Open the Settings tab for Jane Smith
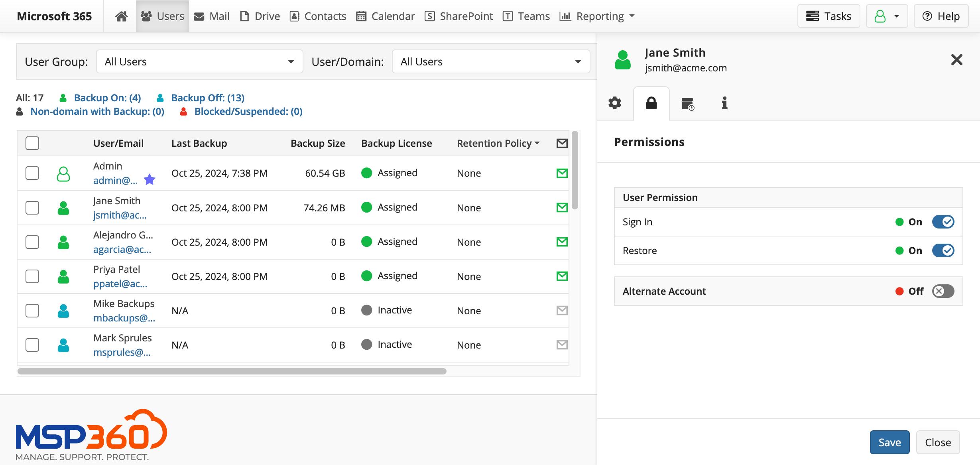The width and height of the screenshot is (980, 465). [615, 103]
